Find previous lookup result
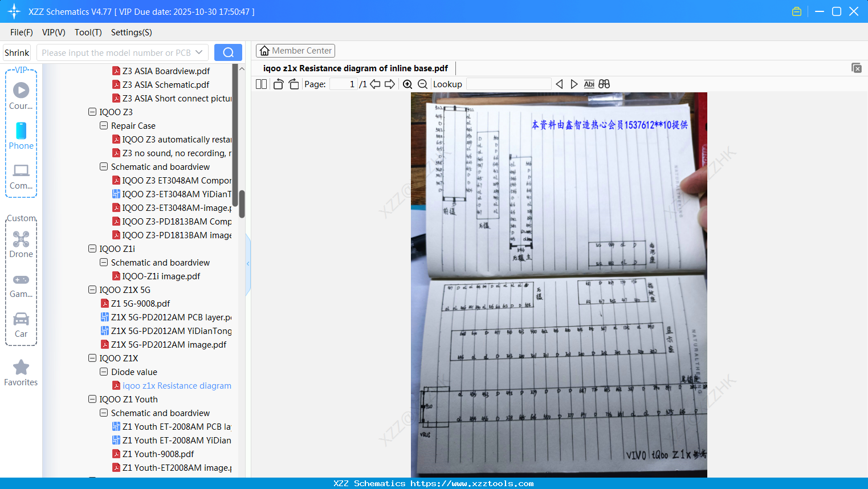Image resolution: width=868 pixels, height=489 pixels. click(559, 84)
